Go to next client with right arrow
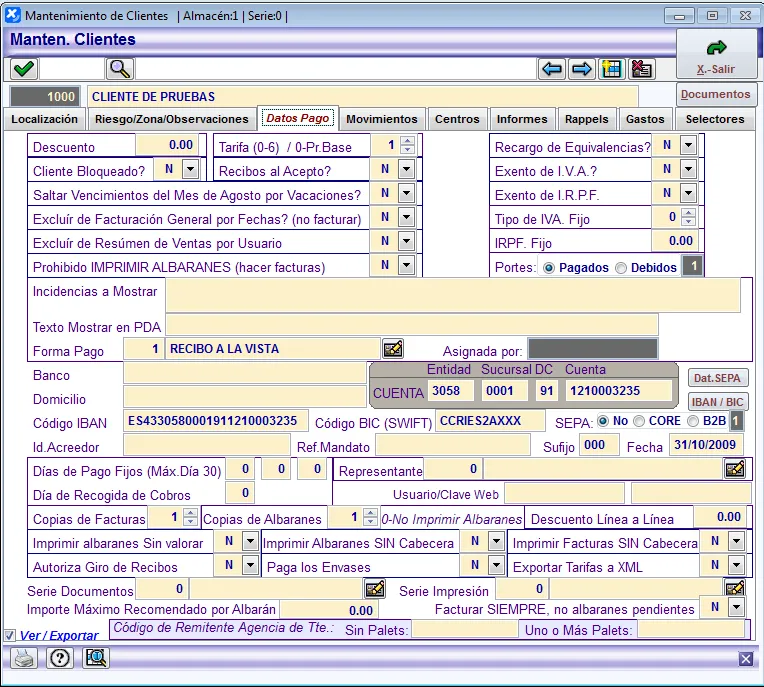764x687 pixels. [x=581, y=69]
